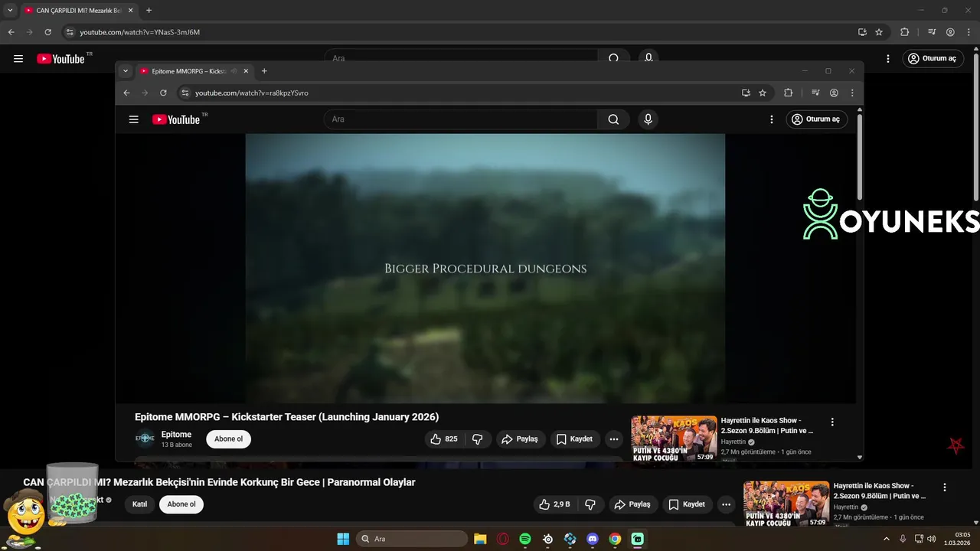Open Epitome channel name link
This screenshot has height=551, width=980.
point(176,435)
